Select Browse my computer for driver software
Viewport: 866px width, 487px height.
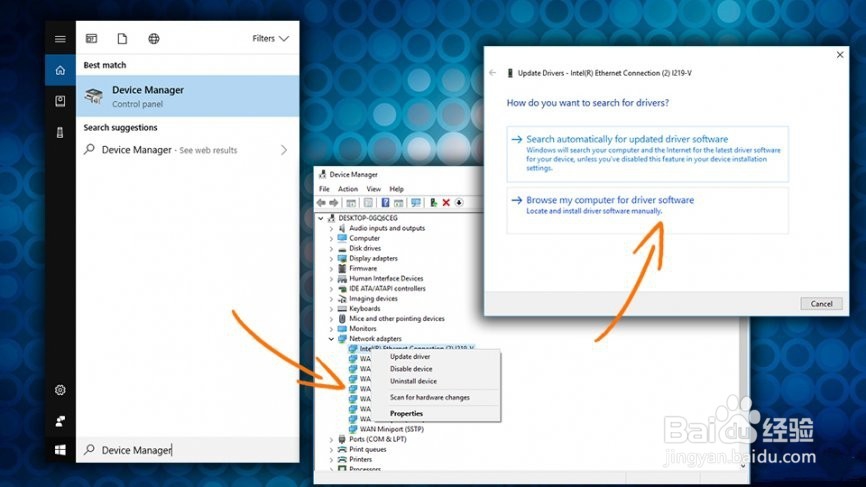click(x=647, y=210)
